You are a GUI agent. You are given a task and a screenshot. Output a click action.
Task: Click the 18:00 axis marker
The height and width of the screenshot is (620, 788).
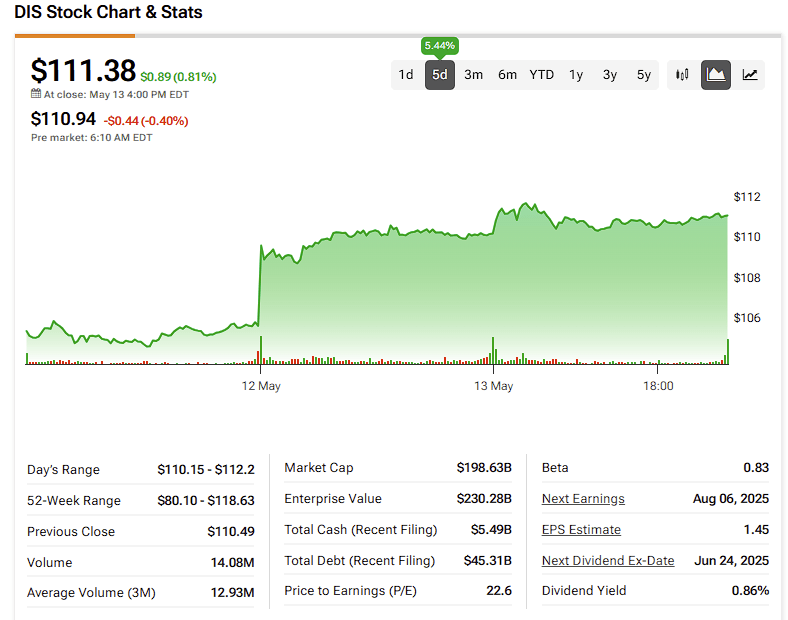[658, 386]
